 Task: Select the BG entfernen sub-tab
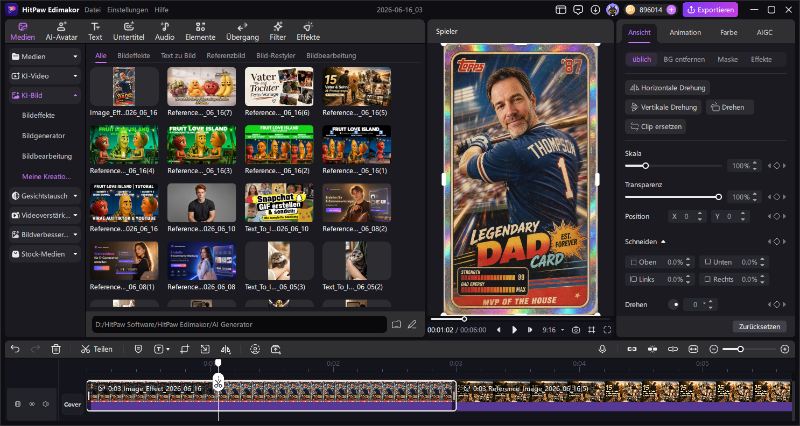[684, 59]
